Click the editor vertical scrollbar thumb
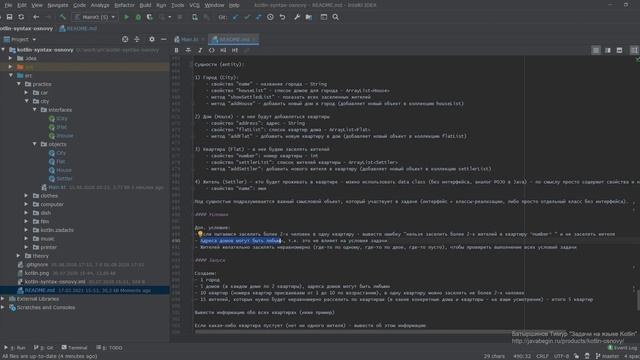This screenshot has width=640, height=360. [x=638, y=300]
